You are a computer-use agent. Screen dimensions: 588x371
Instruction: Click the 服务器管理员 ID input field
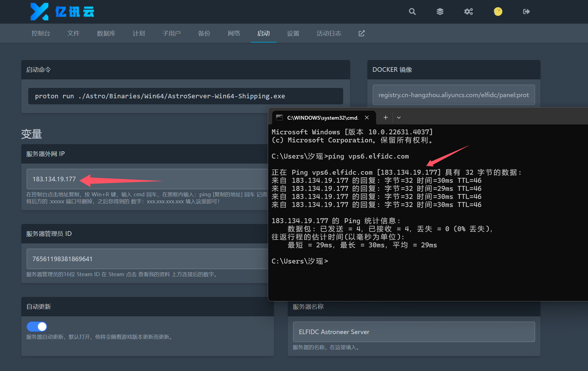147,259
